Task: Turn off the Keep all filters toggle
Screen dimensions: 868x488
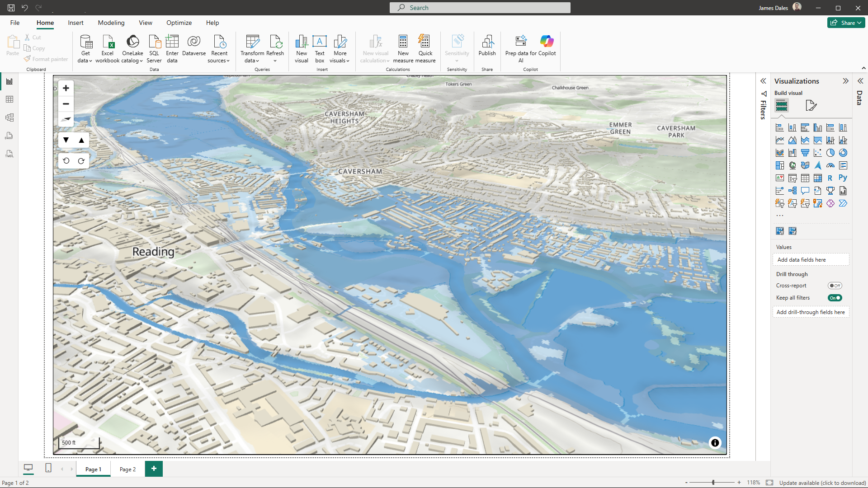Action: coord(835,298)
